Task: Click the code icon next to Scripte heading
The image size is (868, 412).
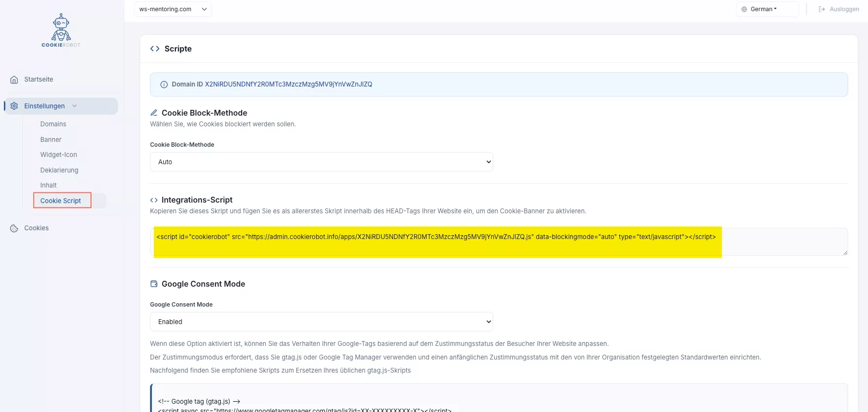Action: tap(155, 49)
